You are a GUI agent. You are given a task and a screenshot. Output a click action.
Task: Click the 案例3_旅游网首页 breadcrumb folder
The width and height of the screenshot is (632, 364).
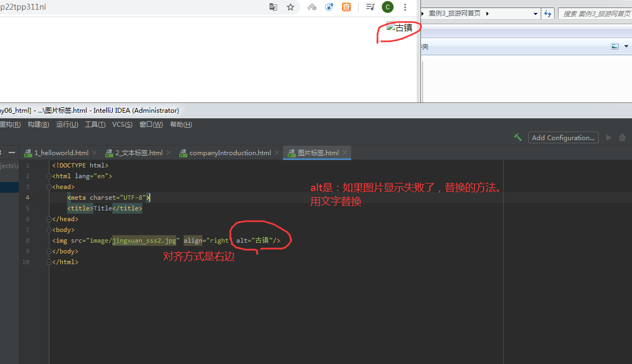pyautogui.click(x=454, y=13)
